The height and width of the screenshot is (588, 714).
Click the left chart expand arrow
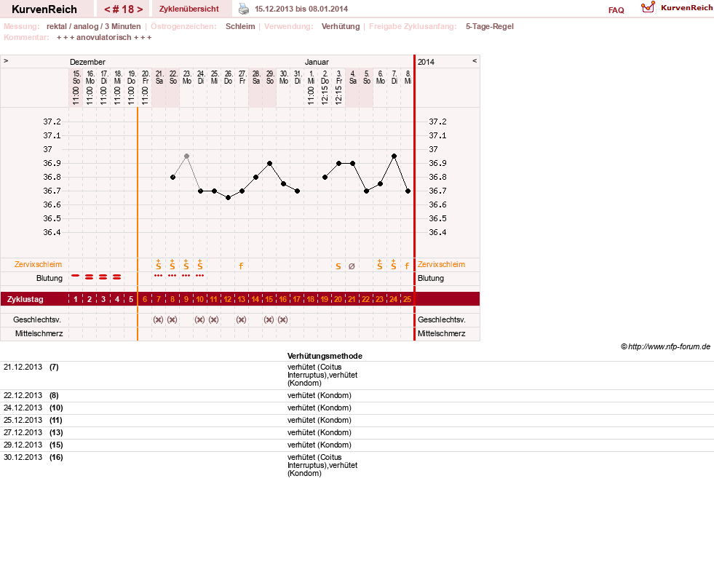coord(6,60)
